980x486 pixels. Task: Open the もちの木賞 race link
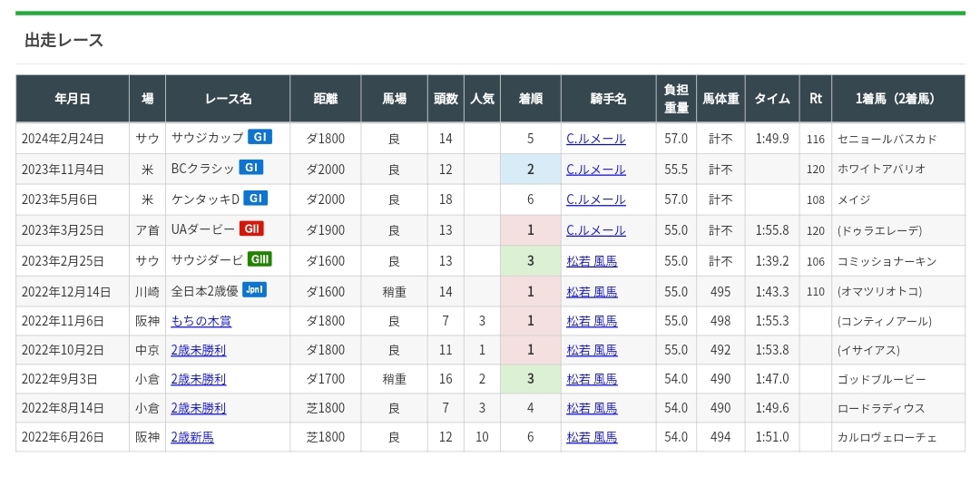201,321
